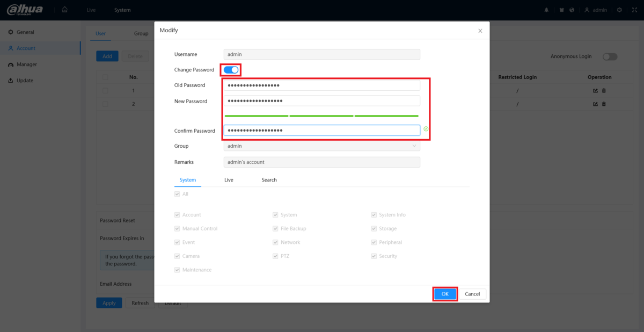
Task: Close the Modify dialog with X
Action: coord(480,31)
